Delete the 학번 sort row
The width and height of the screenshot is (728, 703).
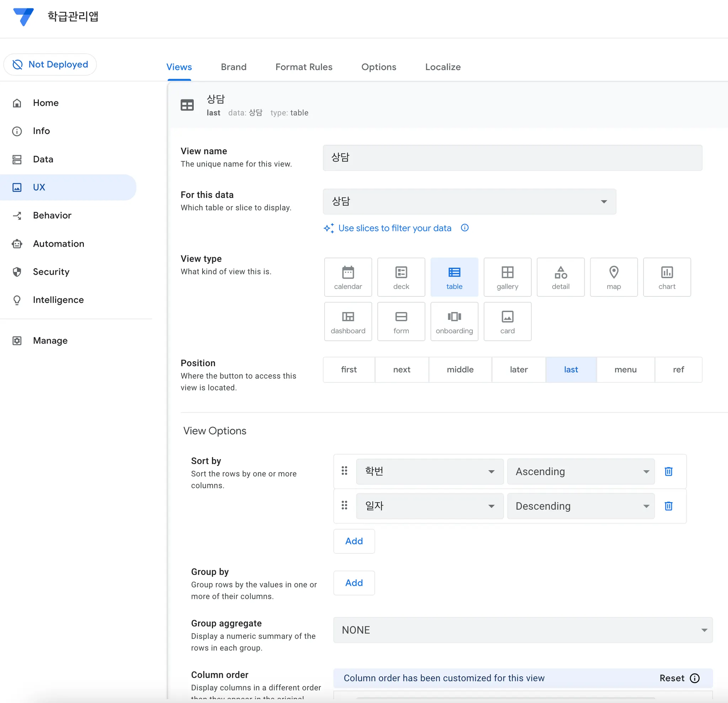(668, 471)
